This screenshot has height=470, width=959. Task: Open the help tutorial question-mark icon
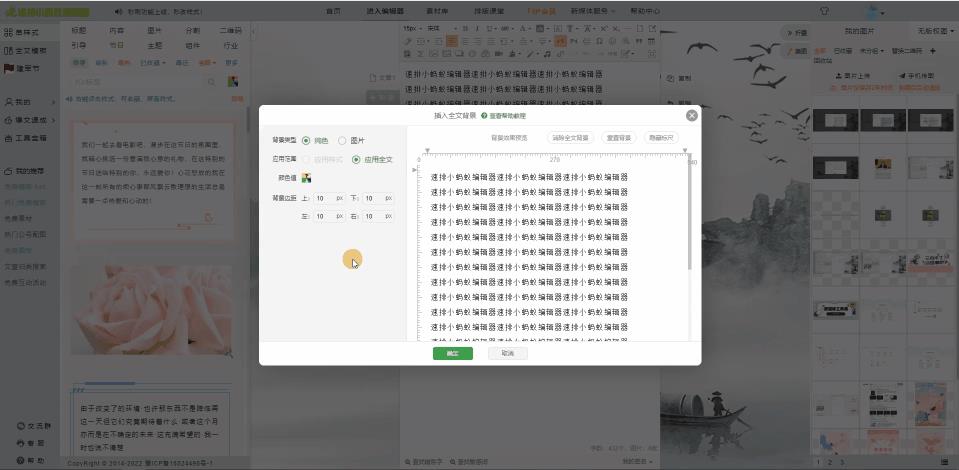(x=484, y=116)
